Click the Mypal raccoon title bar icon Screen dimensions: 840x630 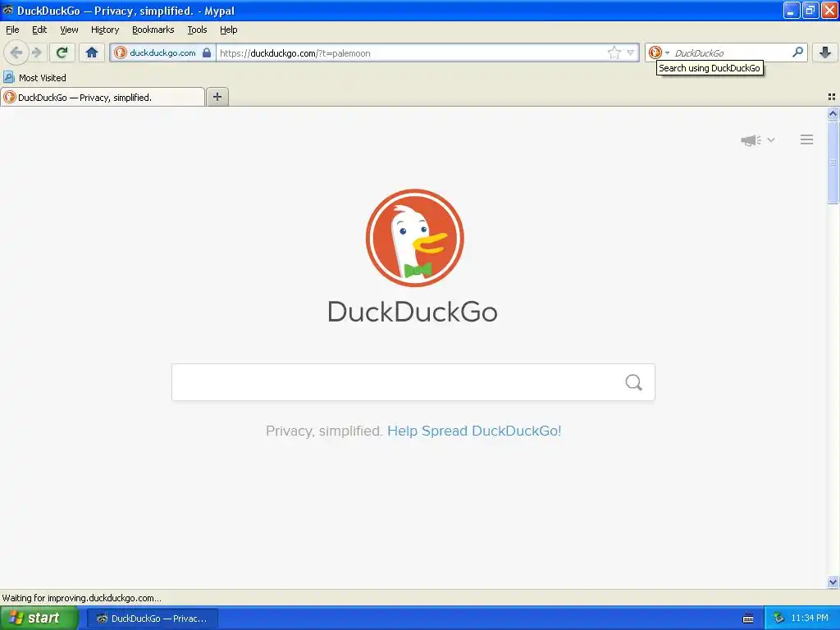8,10
